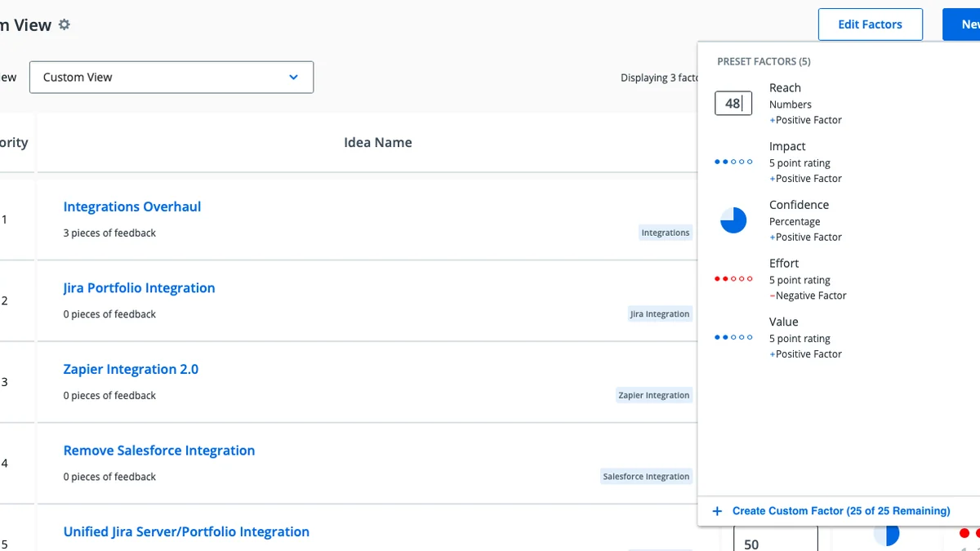Image resolution: width=980 pixels, height=551 pixels.
Task: Open the Jira Portfolio Integration idea
Action: (139, 288)
